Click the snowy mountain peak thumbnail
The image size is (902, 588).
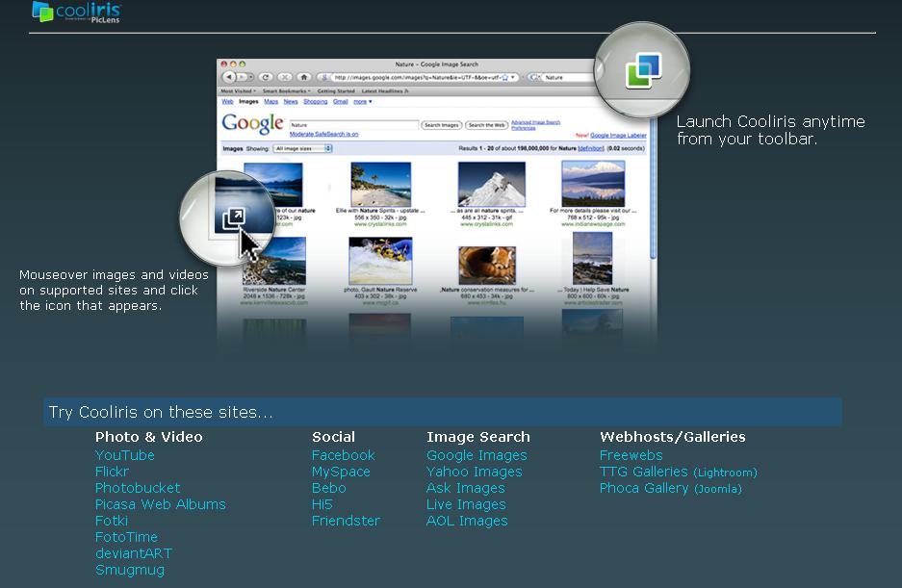coord(491,184)
